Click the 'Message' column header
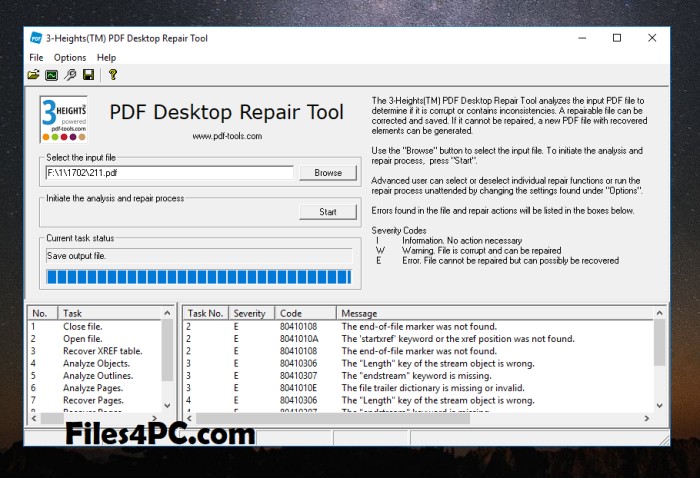Image resolution: width=700 pixels, height=478 pixels. tap(495, 313)
